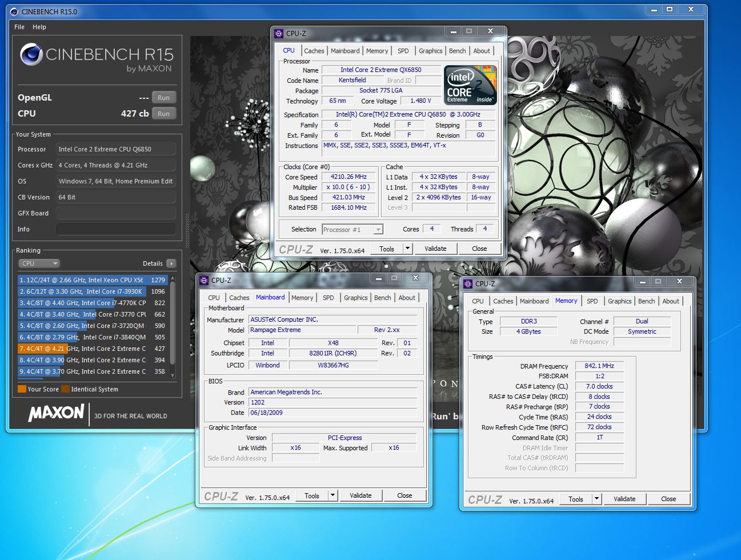Expand Tools dropdown arrow in Mainboard window
Image resolution: width=741 pixels, height=560 pixels.
point(333,495)
